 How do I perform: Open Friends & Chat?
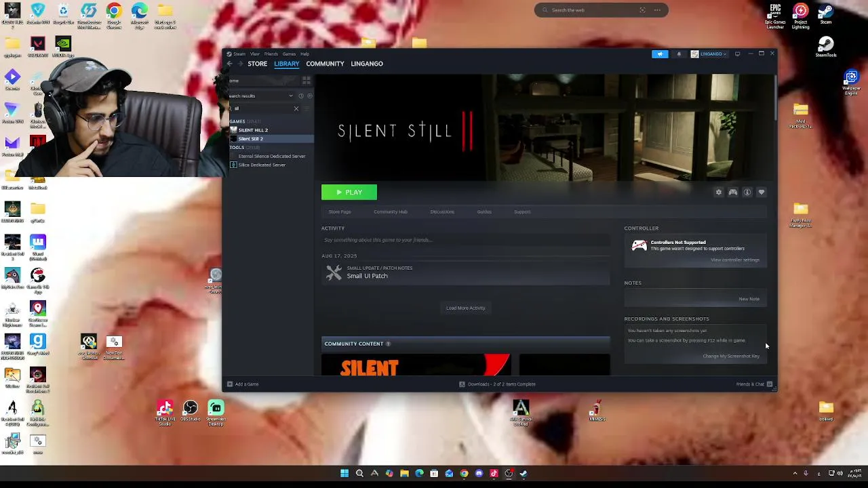point(754,384)
